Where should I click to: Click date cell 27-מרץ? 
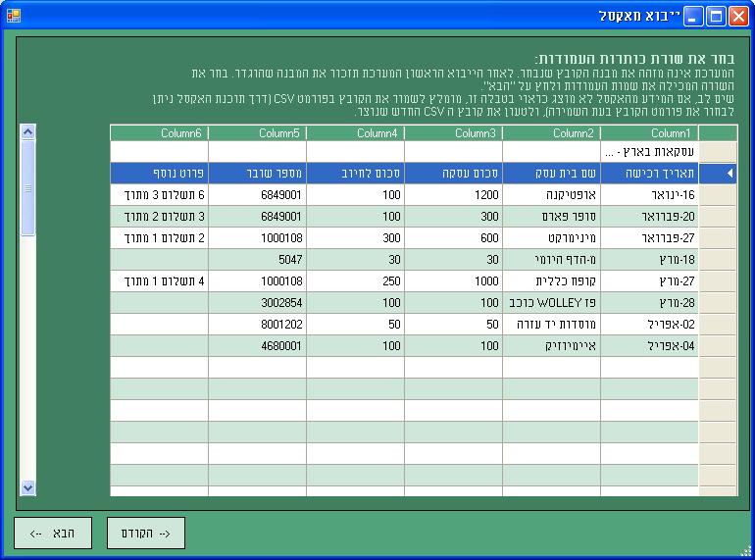pos(649,281)
